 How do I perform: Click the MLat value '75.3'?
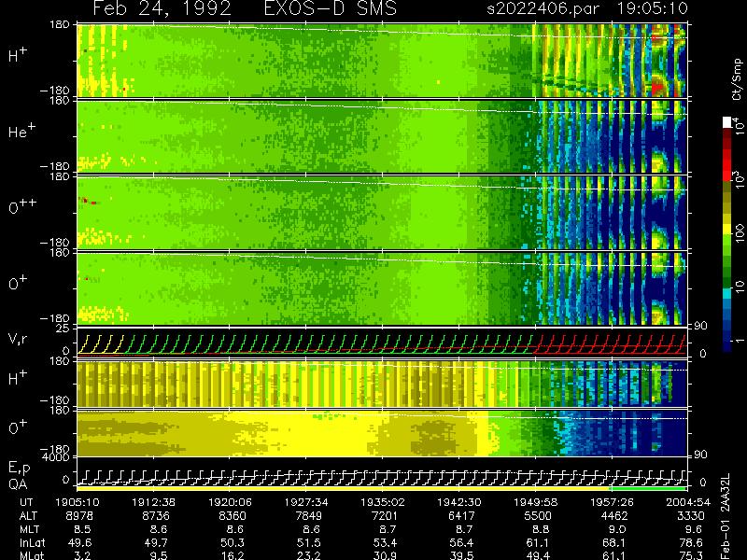691,555
